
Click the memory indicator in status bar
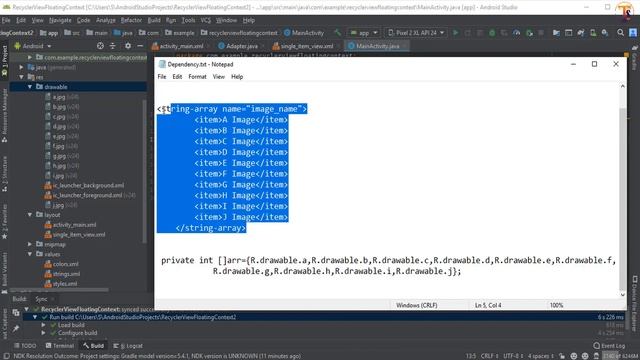(620, 356)
